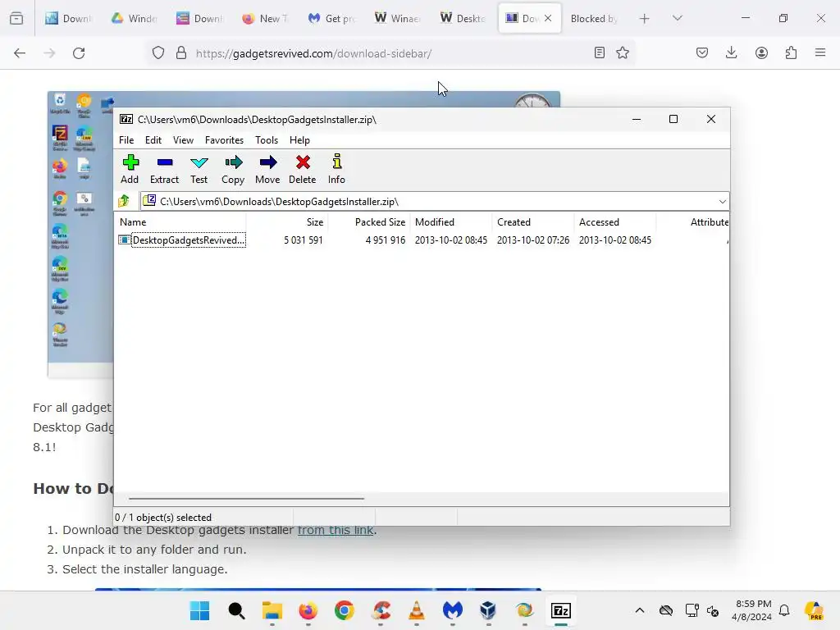Open notifications bell in taskbar

(x=784, y=610)
